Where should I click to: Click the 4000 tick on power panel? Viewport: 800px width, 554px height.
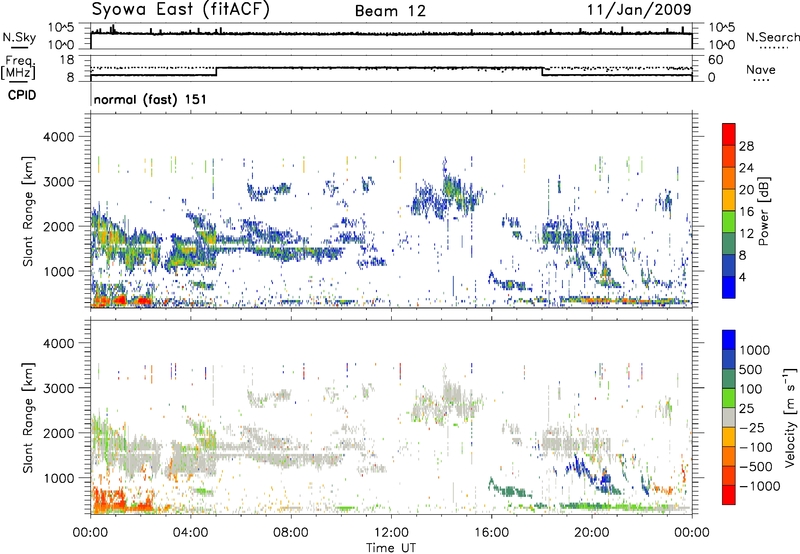point(61,137)
